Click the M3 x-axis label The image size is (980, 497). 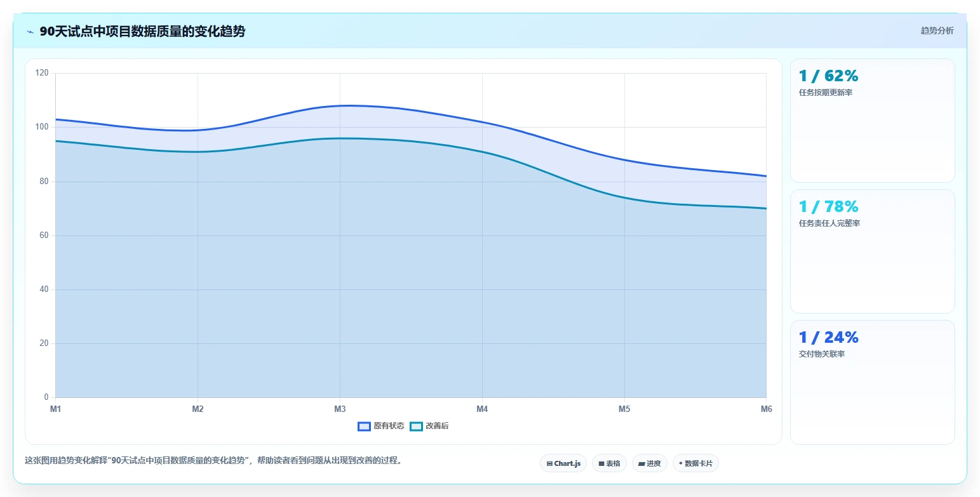(x=340, y=409)
